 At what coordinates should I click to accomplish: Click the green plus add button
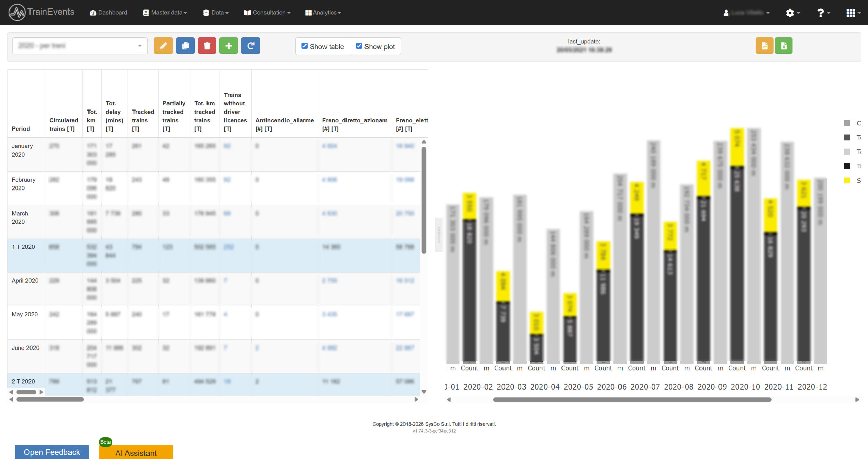229,46
